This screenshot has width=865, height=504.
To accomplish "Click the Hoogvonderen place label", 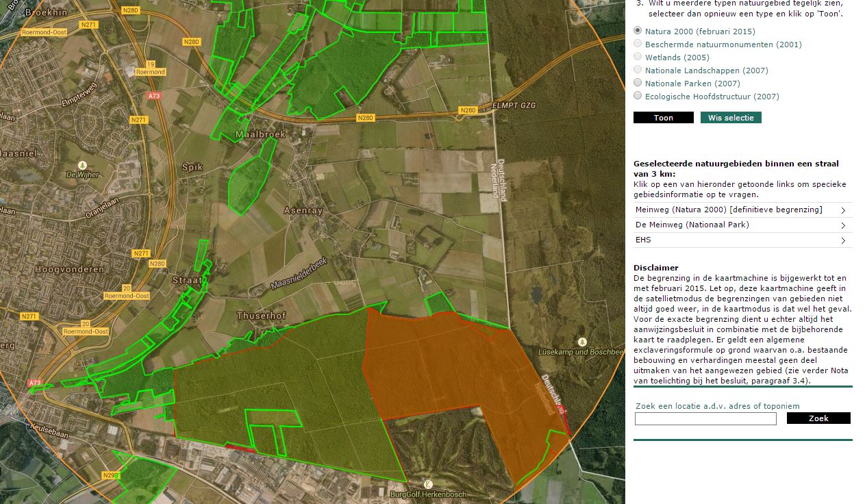I will (69, 269).
